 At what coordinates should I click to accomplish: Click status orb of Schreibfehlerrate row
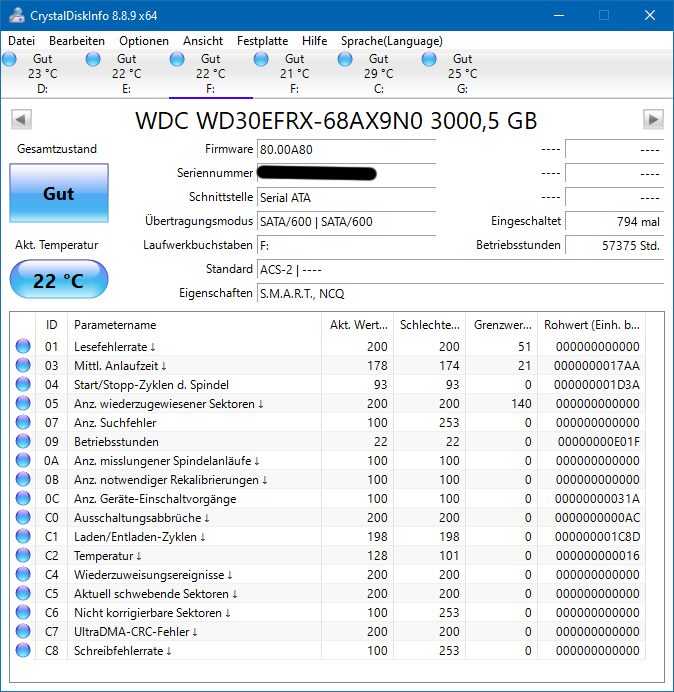tap(23, 650)
